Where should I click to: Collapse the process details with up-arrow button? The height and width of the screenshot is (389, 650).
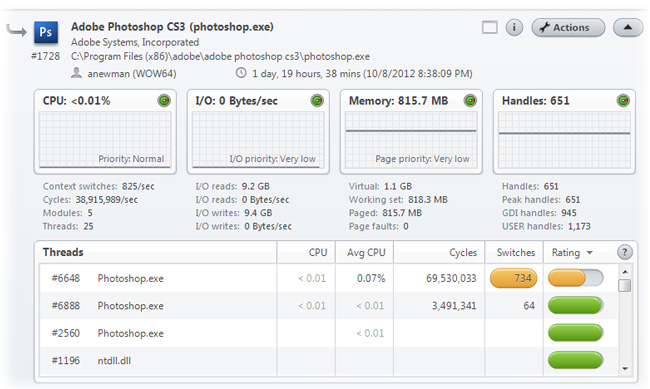628,28
